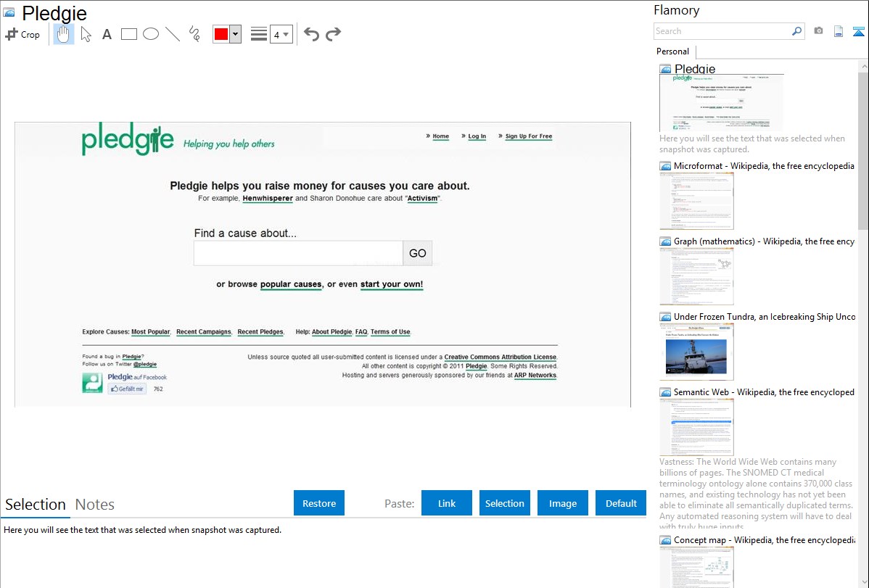Select the "Graph (mathematics) - Wikipedia" title
The image size is (869, 588).
pyautogui.click(x=764, y=241)
